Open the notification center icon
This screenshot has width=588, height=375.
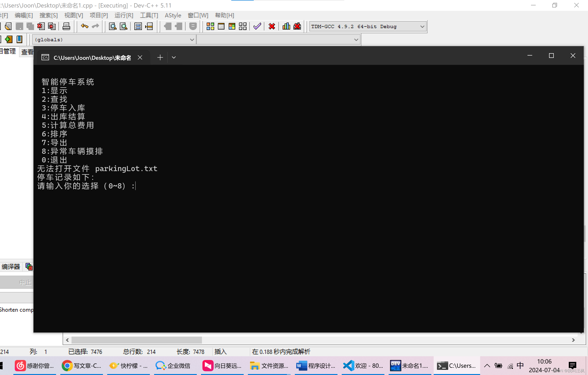[x=573, y=365]
